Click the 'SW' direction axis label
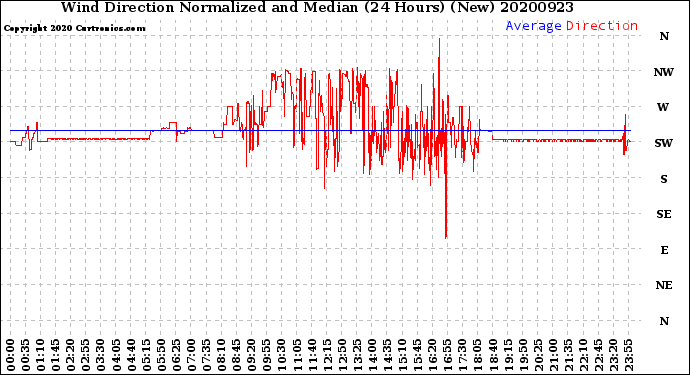This screenshot has width=690, height=375. click(x=664, y=143)
